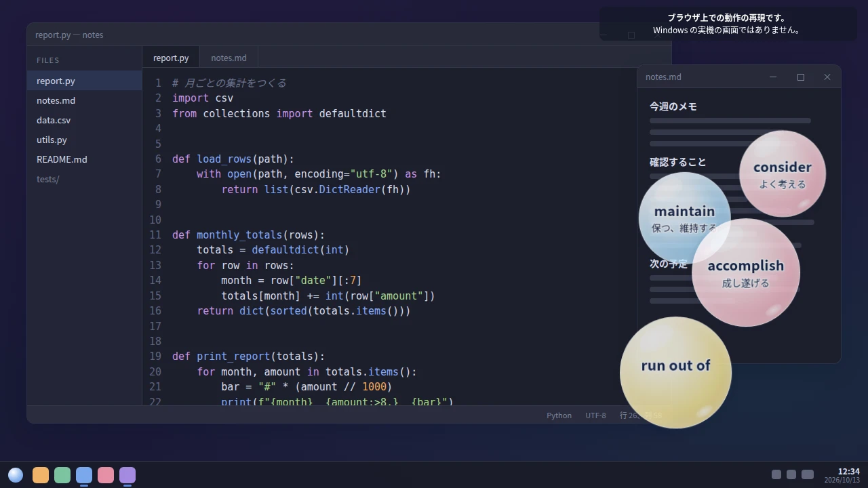Image resolution: width=868 pixels, height=488 pixels.
Task: Switch to the blue taskbar app icon
Action: pyautogui.click(x=84, y=475)
